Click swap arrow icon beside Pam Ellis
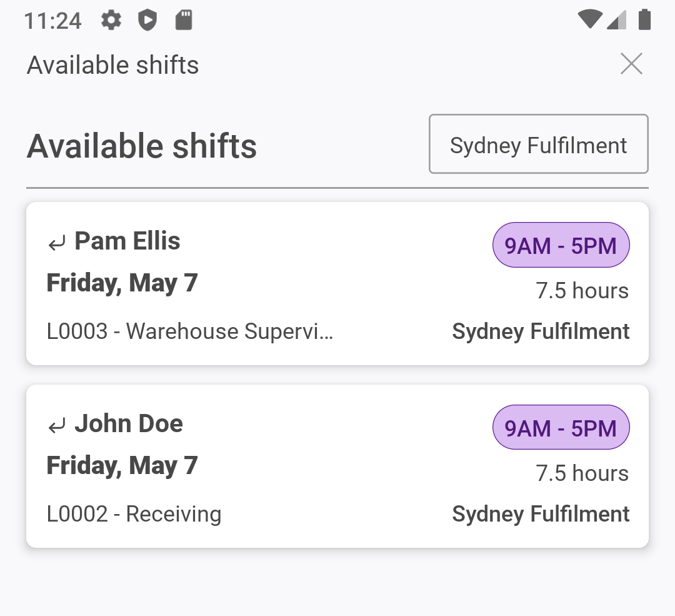 pos(57,243)
